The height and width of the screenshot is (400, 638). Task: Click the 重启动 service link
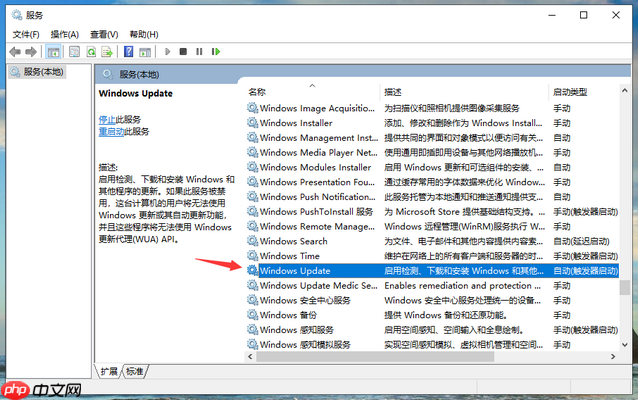pyautogui.click(x=111, y=131)
